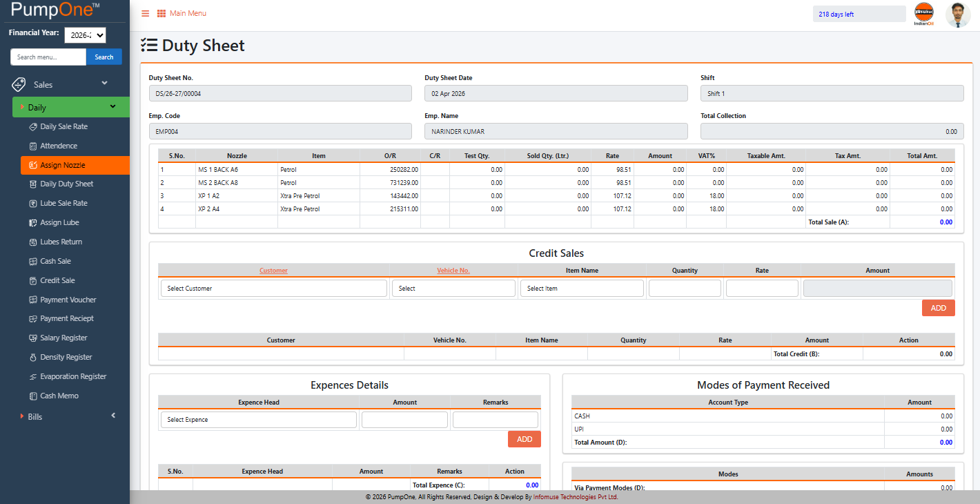Click the Search menu input field

click(48, 57)
